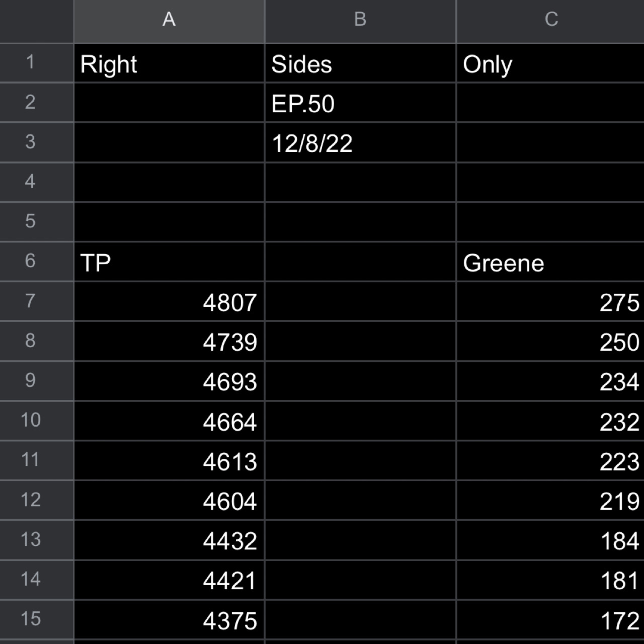This screenshot has width=644, height=644.
Task: Select the cell showing 4613
Action: coord(169,461)
